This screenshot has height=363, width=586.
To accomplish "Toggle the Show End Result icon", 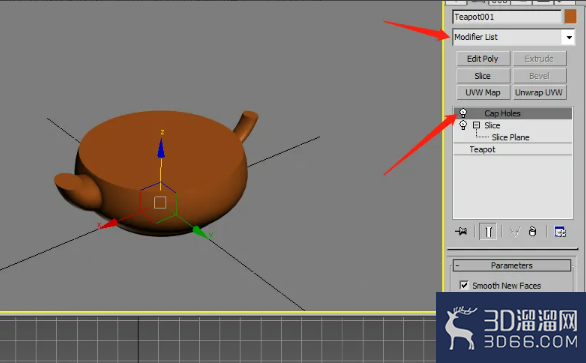I will (x=488, y=232).
